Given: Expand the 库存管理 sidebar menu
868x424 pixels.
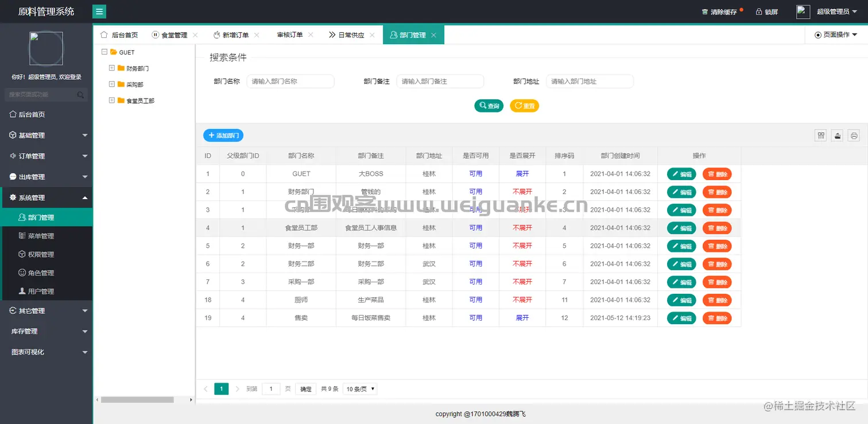Looking at the screenshot, I should click(x=46, y=331).
